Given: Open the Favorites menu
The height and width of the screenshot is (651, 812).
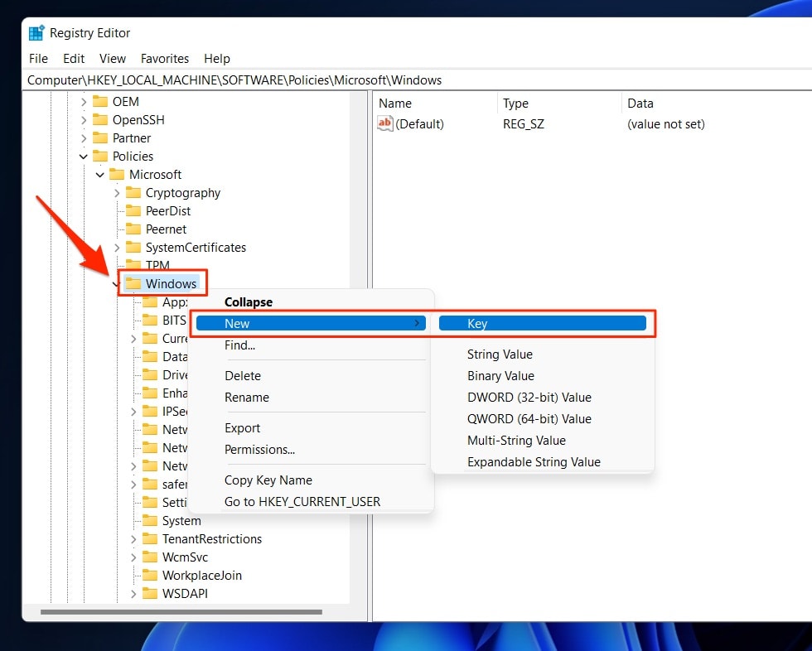Looking at the screenshot, I should [165, 59].
